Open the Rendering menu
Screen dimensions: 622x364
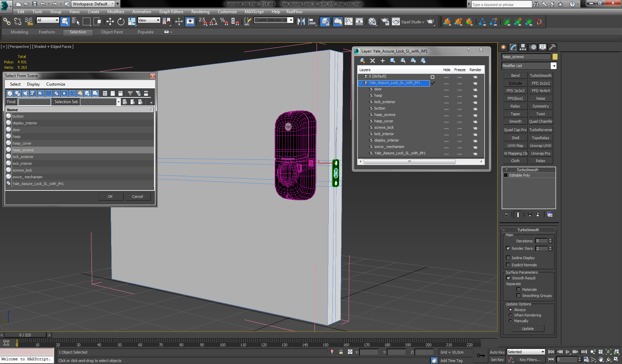[x=200, y=12]
